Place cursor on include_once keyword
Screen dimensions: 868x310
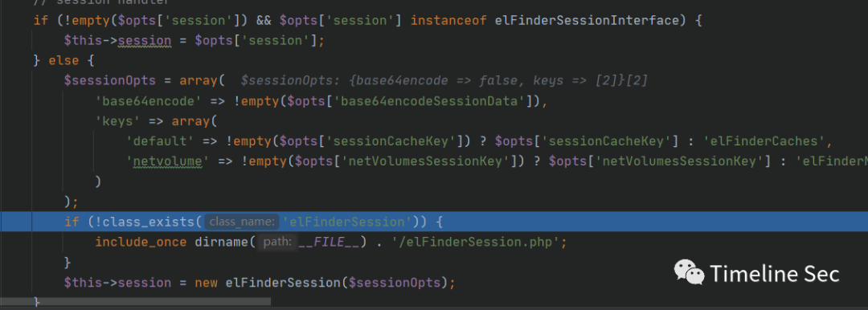click(x=142, y=243)
